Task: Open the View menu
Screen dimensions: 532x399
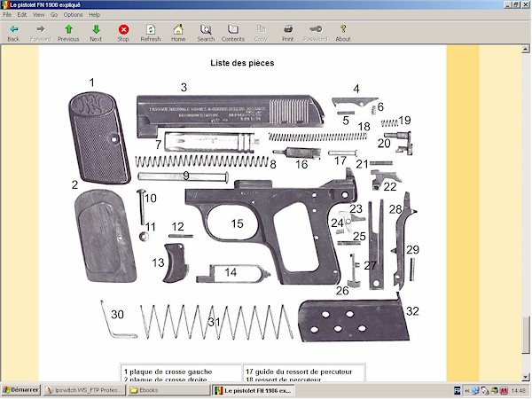Action: click(x=38, y=14)
